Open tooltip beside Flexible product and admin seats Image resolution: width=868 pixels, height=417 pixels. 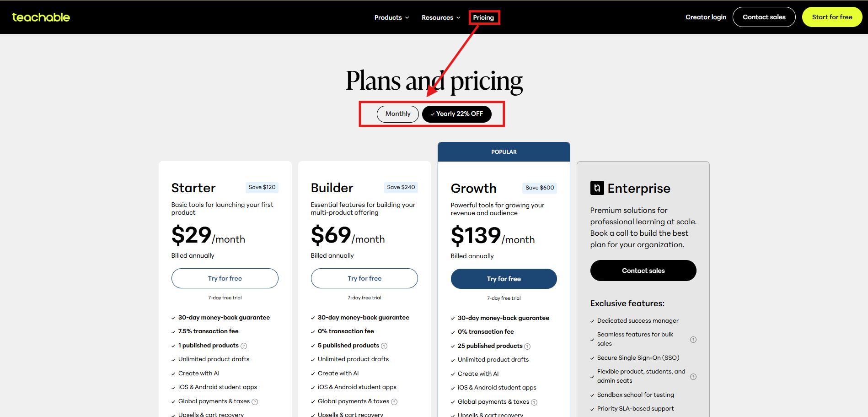coord(693,376)
